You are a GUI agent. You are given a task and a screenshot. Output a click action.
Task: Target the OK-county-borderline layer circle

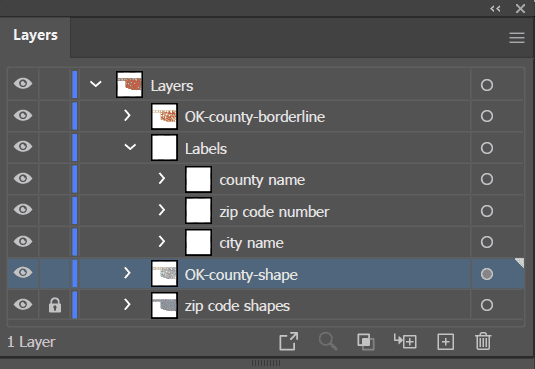pos(487,116)
